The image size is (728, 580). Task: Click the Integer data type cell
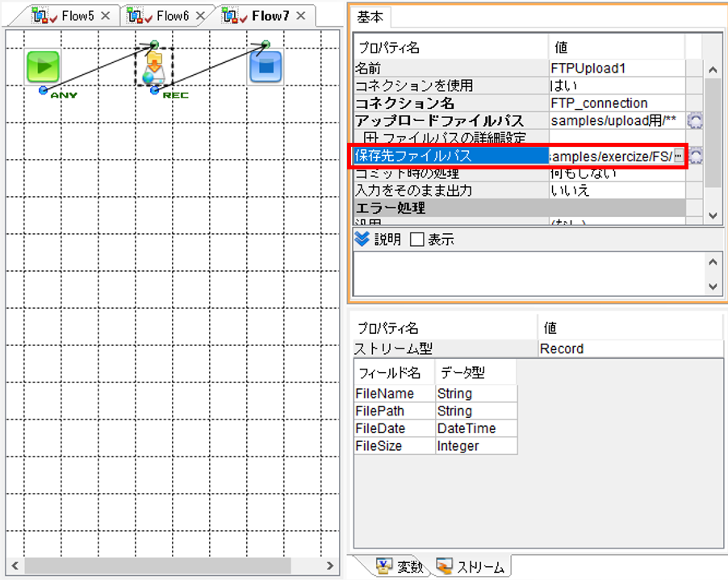pyautogui.click(x=476, y=446)
